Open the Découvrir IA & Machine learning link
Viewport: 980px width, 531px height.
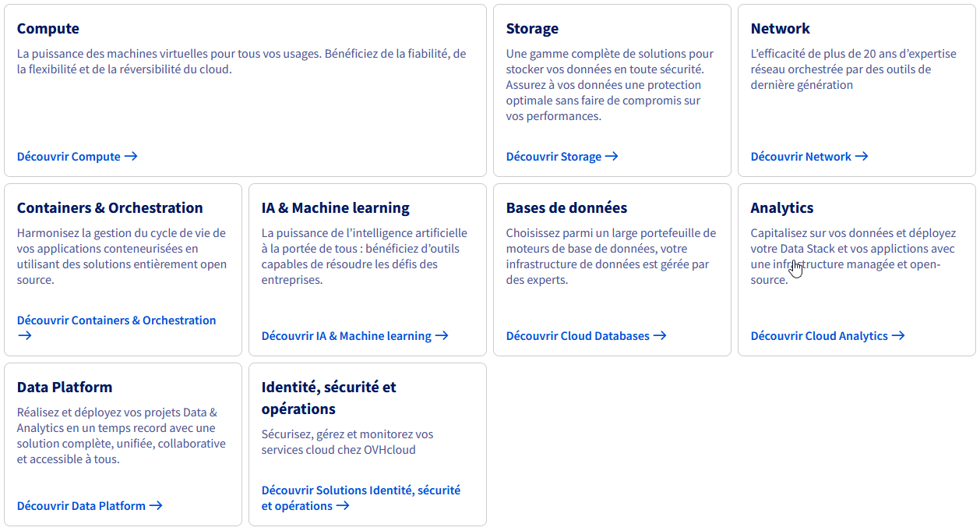pyautogui.click(x=347, y=335)
